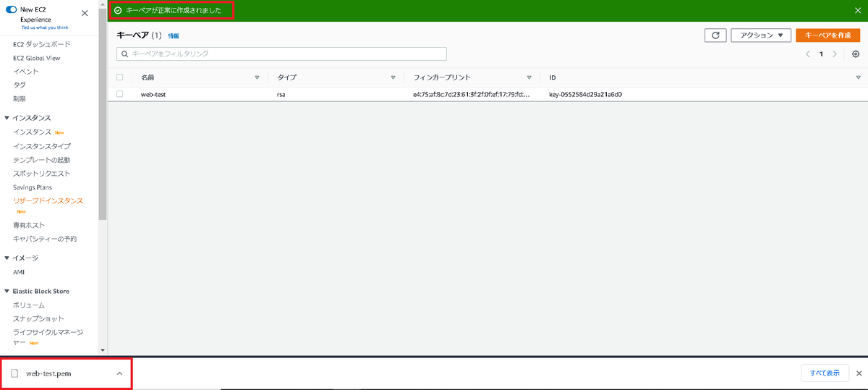
Task: Open EC2 Global View
Action: (x=36, y=58)
